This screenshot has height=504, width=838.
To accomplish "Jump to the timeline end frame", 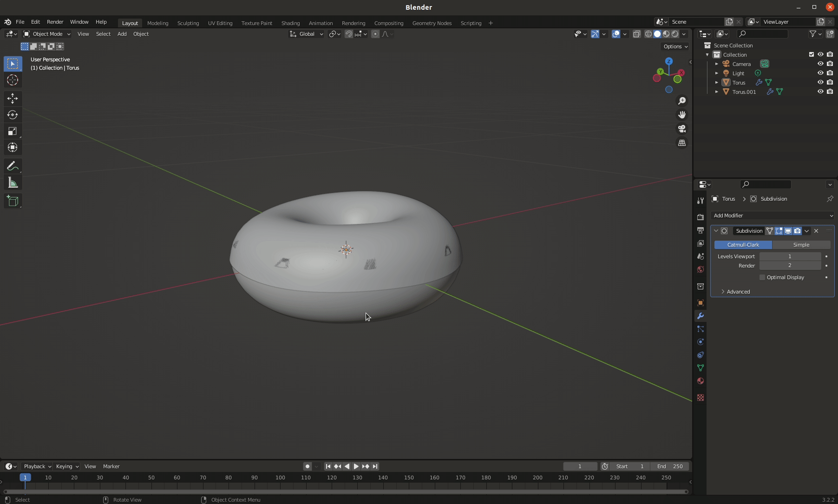I will click(375, 466).
